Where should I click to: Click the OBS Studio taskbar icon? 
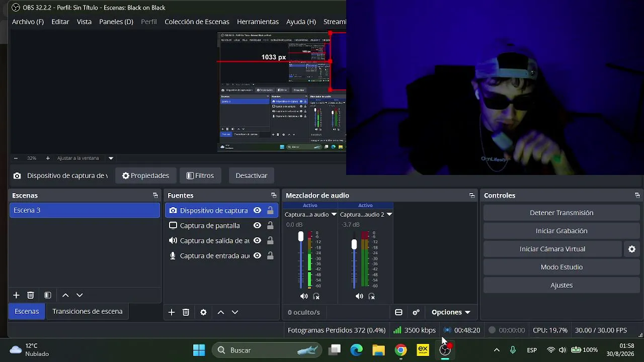coord(445,350)
